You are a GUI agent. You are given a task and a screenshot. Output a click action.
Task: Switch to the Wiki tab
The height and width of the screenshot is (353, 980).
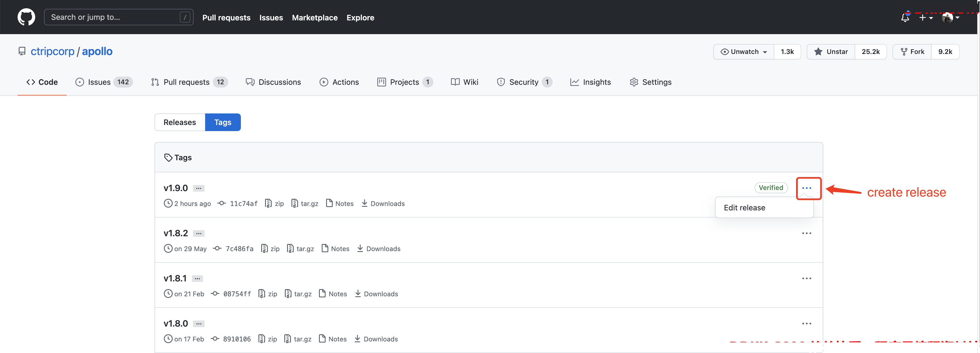click(x=464, y=82)
